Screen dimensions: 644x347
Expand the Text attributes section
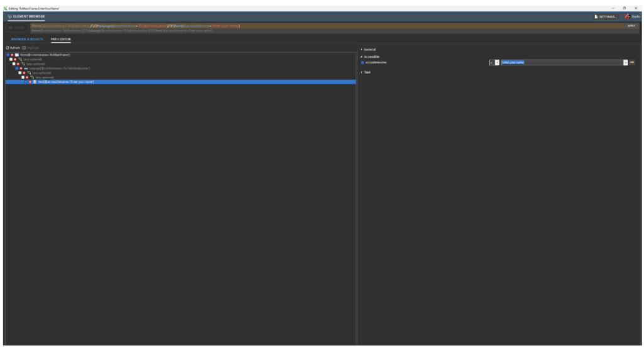(362, 72)
